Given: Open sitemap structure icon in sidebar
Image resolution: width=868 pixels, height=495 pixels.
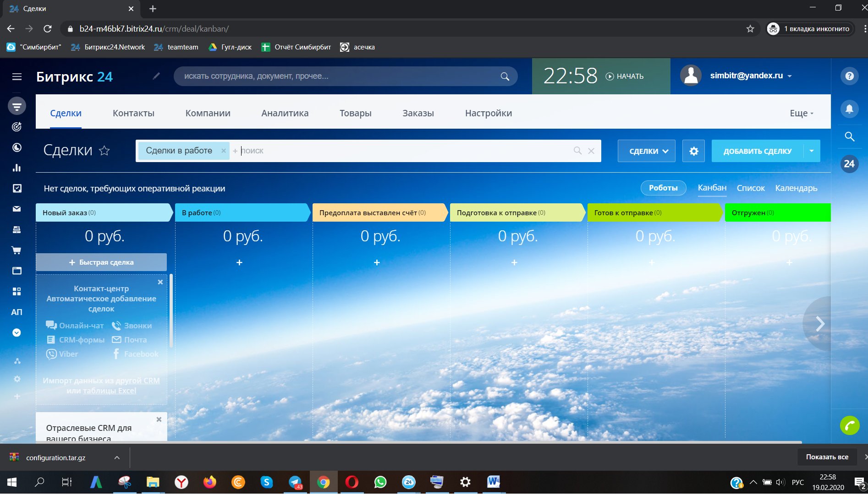Looking at the screenshot, I should click(x=17, y=361).
